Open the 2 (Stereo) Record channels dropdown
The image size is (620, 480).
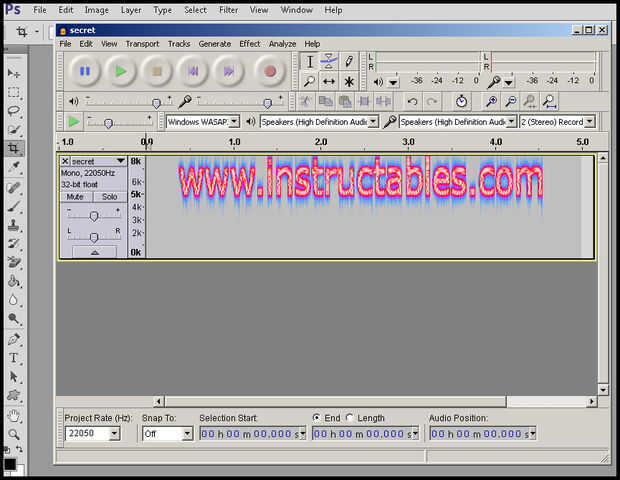click(590, 122)
